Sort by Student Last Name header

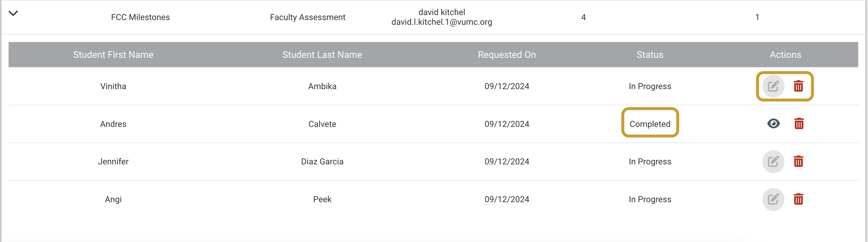click(322, 55)
